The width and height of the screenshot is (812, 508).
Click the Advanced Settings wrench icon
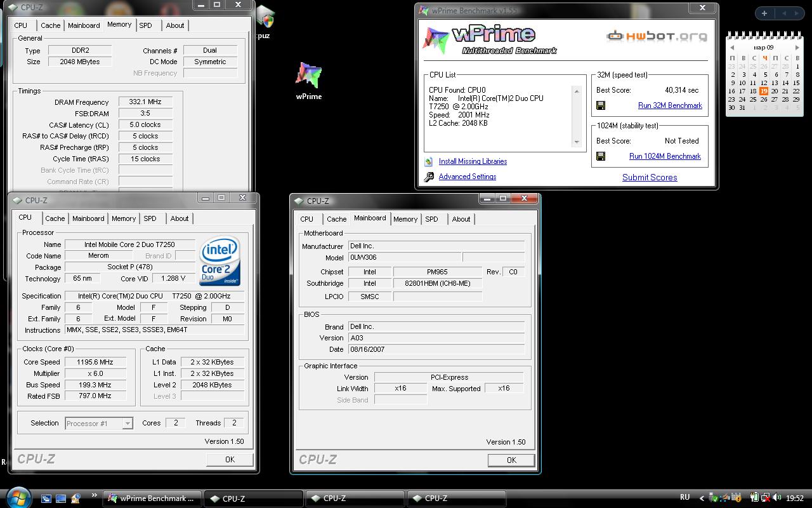[429, 177]
